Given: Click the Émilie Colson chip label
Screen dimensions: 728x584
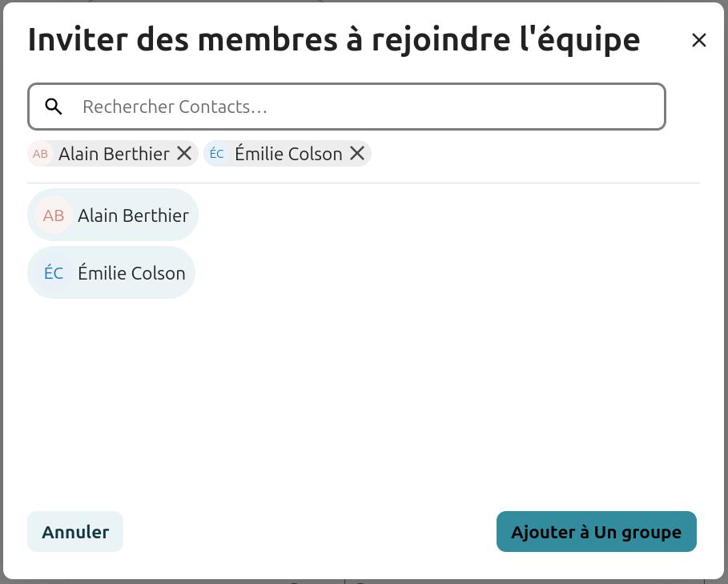Looking at the screenshot, I should pos(288,154).
